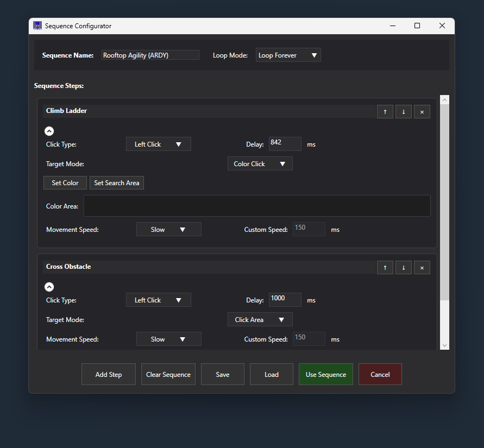The image size is (484, 448).
Task: Delete the Climb Ladder step
Action: pyautogui.click(x=422, y=111)
